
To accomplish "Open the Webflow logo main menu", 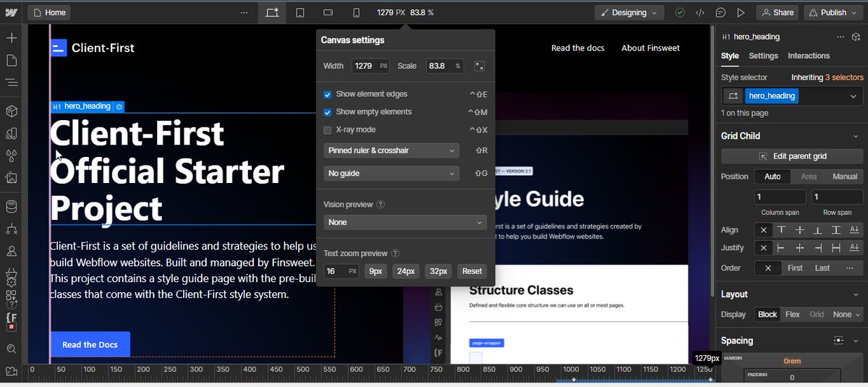I will [x=11, y=12].
